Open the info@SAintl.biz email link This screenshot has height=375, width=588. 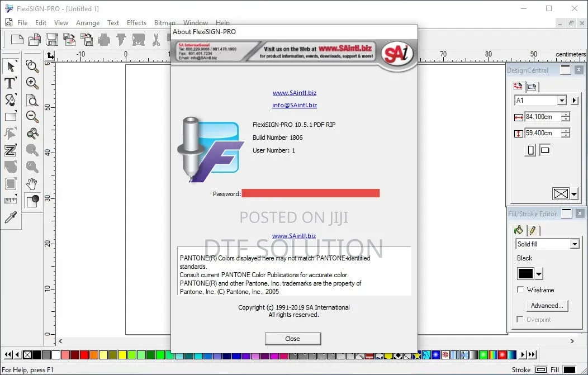click(x=295, y=105)
